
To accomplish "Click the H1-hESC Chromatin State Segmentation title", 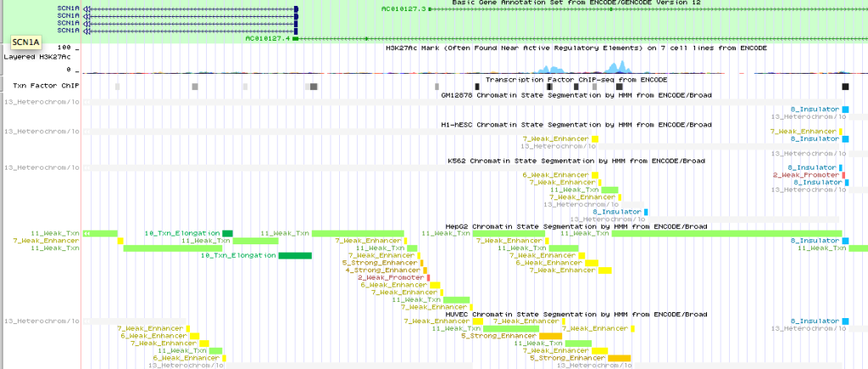I will click(x=576, y=125).
